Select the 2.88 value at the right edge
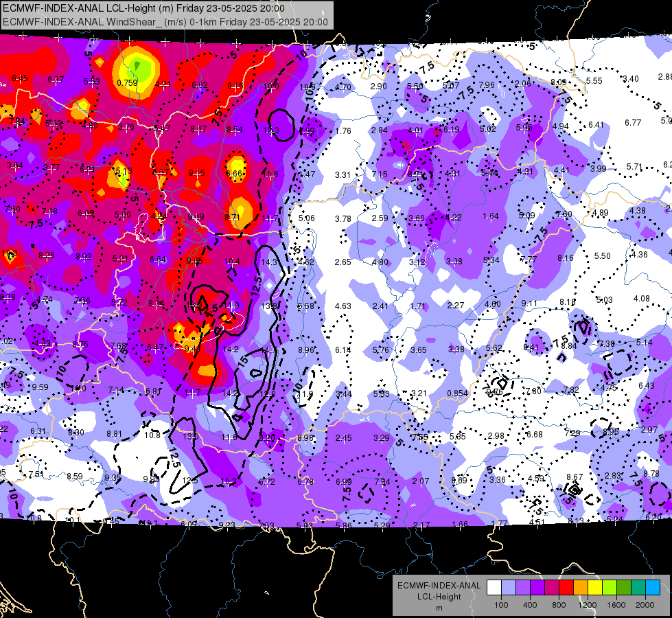 pos(664,77)
